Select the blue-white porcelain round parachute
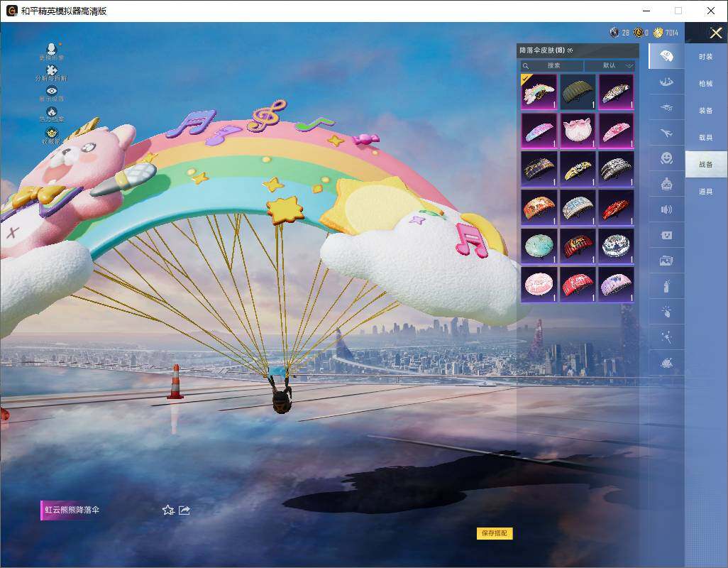The height and width of the screenshot is (568, 728). (x=616, y=246)
